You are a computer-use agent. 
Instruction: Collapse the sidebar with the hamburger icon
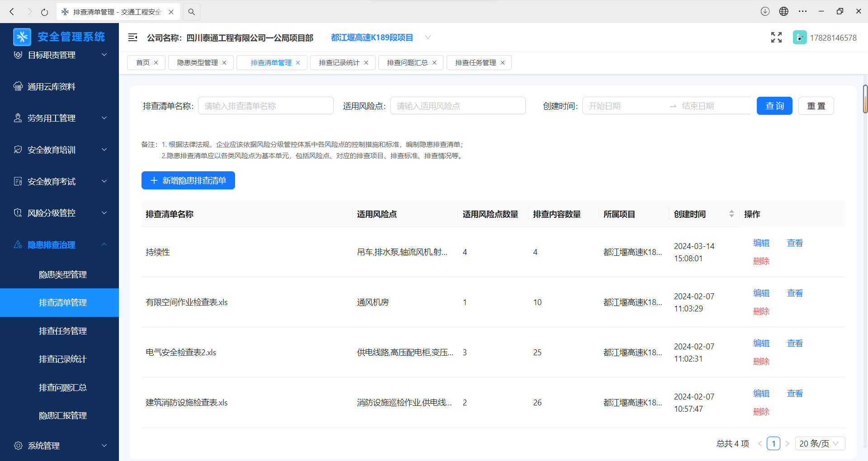click(x=132, y=38)
